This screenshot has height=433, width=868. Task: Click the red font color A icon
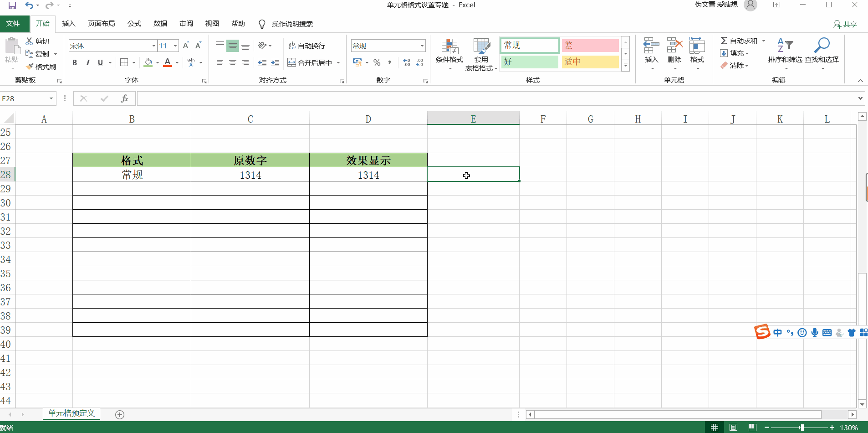[168, 62]
